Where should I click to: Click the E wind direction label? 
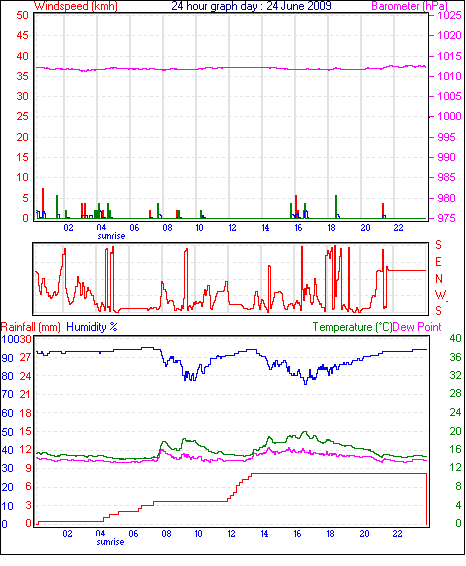438,262
